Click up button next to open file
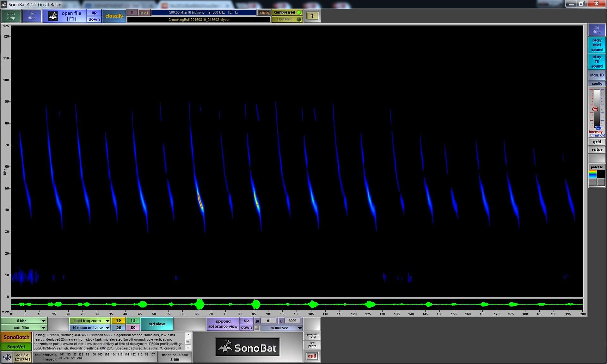This screenshot has height=364, width=607. click(x=94, y=13)
